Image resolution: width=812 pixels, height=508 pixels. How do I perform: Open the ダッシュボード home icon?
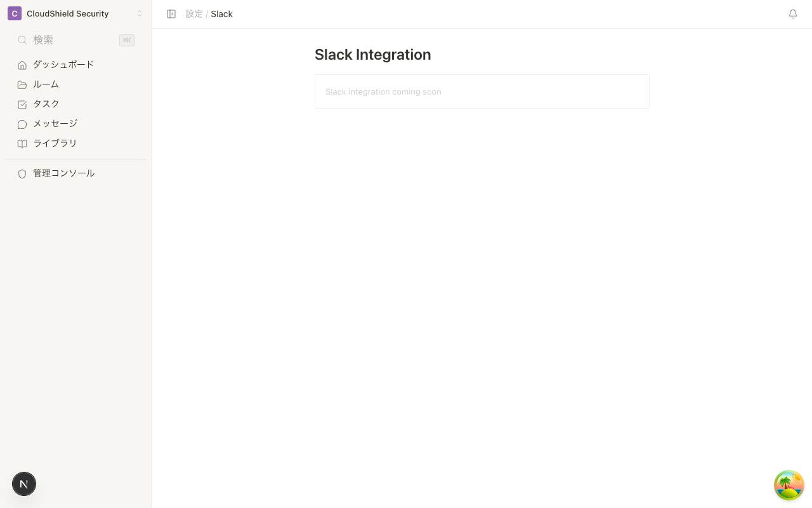point(22,65)
